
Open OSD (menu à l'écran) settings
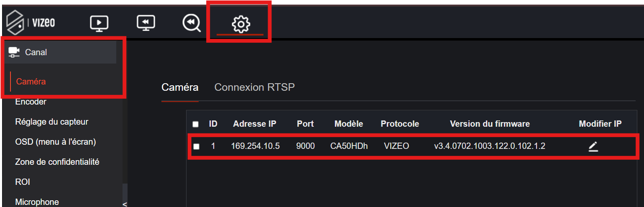(56, 142)
